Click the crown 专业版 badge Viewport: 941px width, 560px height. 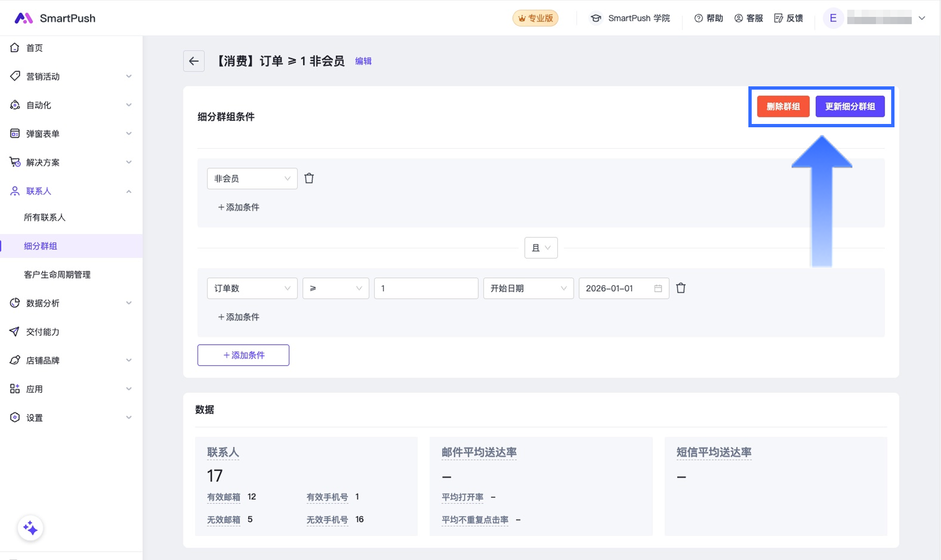tap(535, 18)
